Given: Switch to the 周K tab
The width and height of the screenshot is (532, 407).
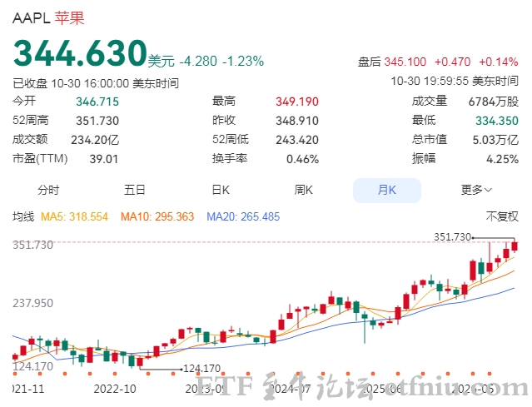Looking at the screenshot, I should [x=304, y=190].
